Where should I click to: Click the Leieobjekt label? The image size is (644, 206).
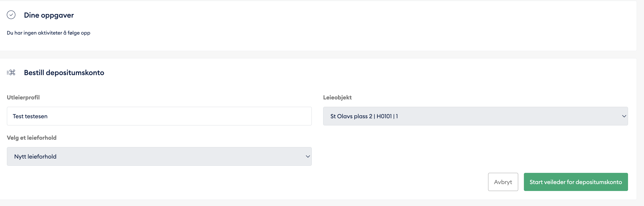(337, 98)
